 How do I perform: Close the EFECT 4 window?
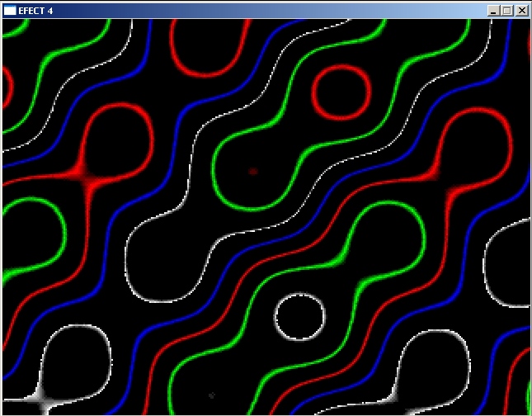[522, 11]
